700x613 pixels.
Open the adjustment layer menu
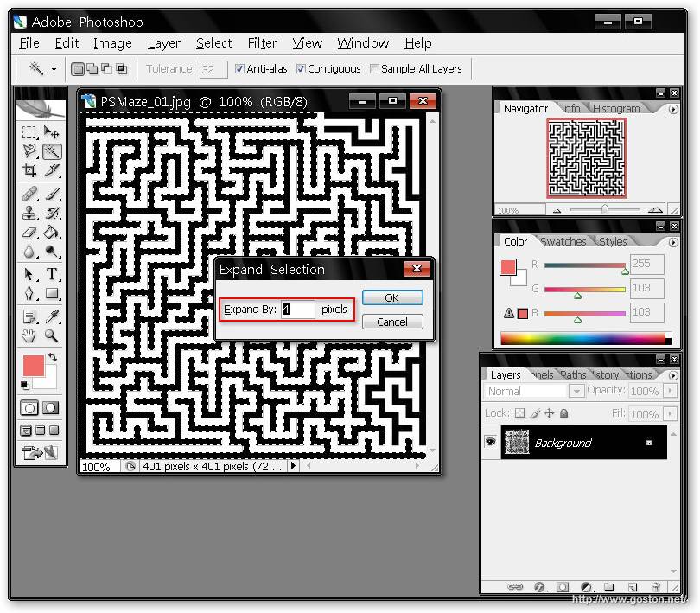[586, 587]
